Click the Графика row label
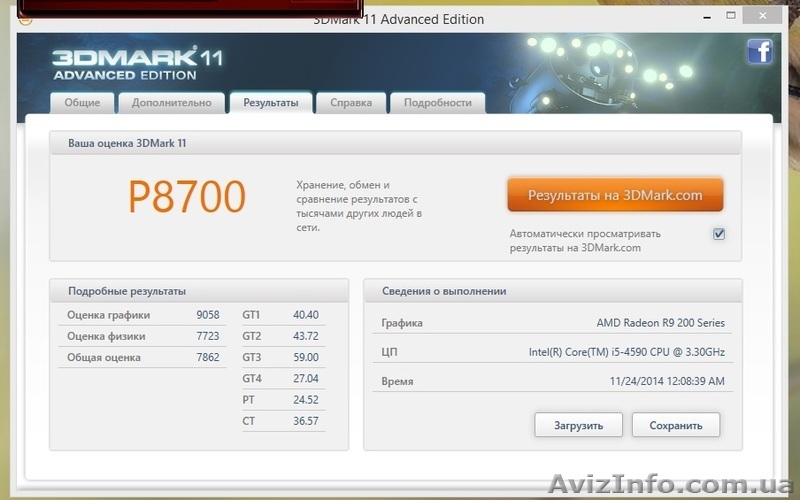 [402, 323]
